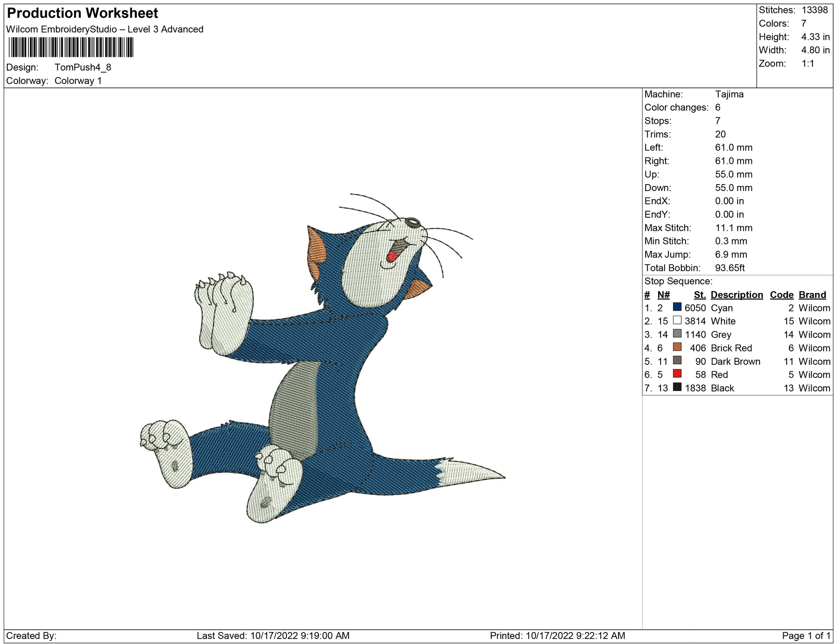Click the Page 1 of 1 text

click(806, 636)
